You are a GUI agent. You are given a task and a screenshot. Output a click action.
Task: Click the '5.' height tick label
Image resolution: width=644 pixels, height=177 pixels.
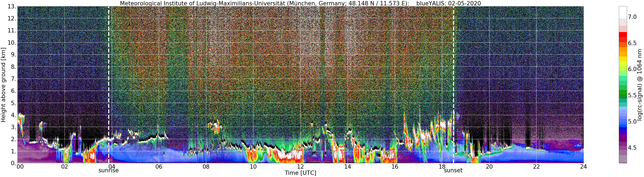(13, 103)
